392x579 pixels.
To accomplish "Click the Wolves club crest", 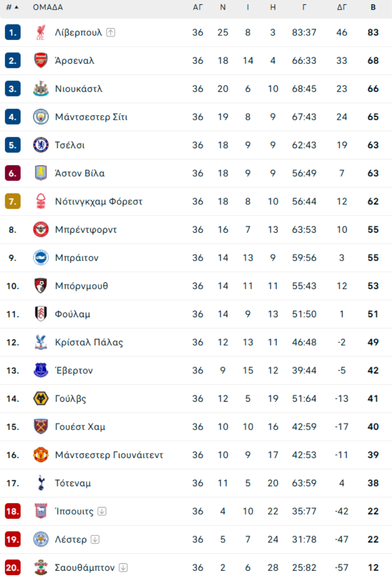I will click(x=41, y=399).
